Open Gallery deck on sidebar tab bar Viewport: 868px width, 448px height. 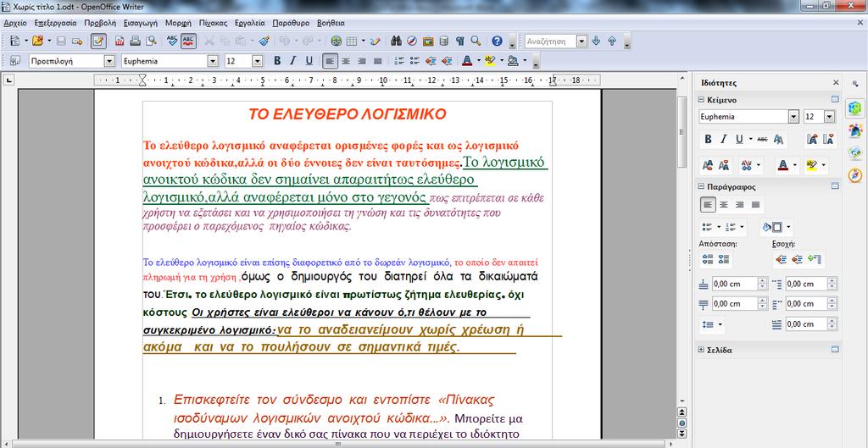(x=855, y=152)
